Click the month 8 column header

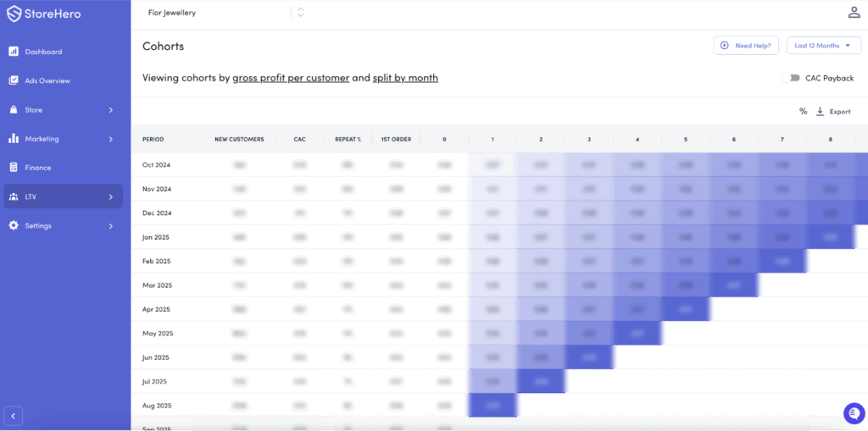pos(831,140)
